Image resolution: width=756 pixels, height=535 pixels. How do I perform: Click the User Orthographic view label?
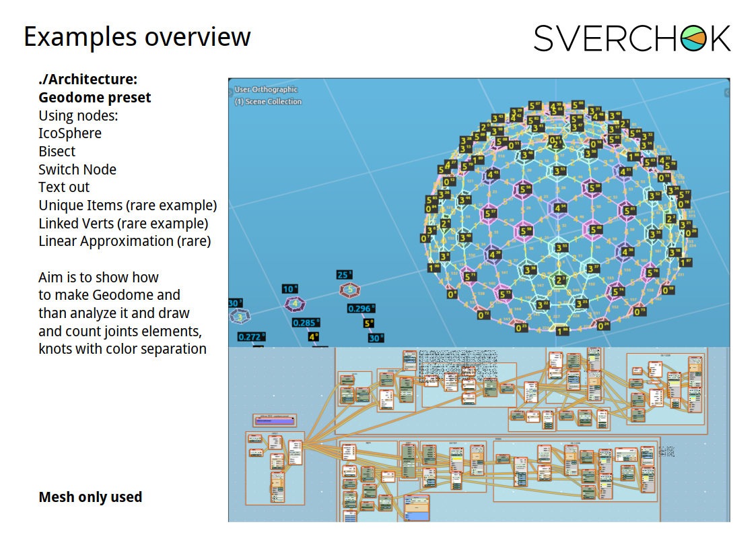pyautogui.click(x=266, y=90)
